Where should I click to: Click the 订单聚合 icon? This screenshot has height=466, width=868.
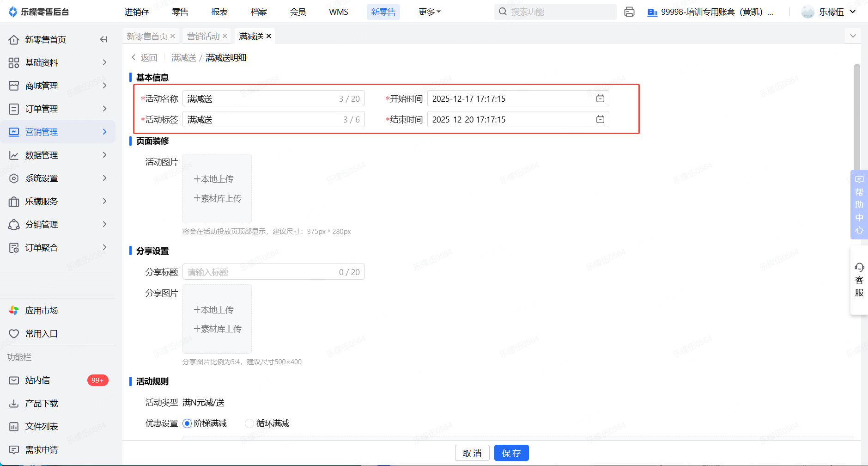[14, 248]
